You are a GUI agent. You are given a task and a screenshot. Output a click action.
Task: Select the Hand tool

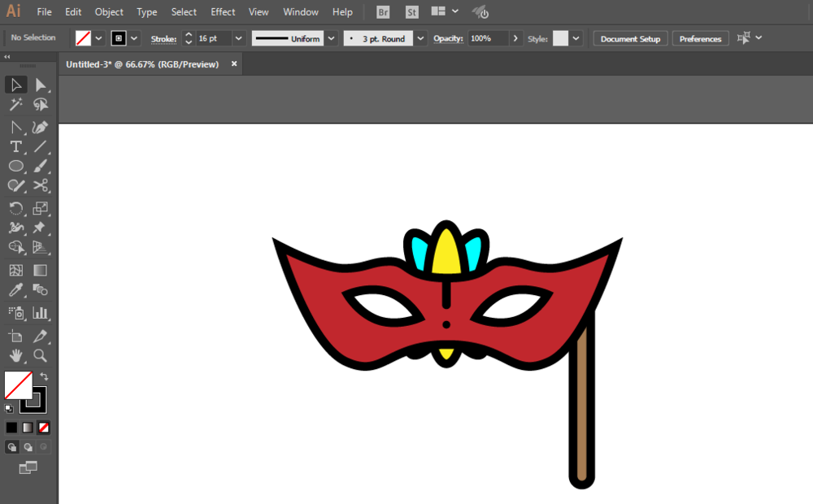pos(15,355)
